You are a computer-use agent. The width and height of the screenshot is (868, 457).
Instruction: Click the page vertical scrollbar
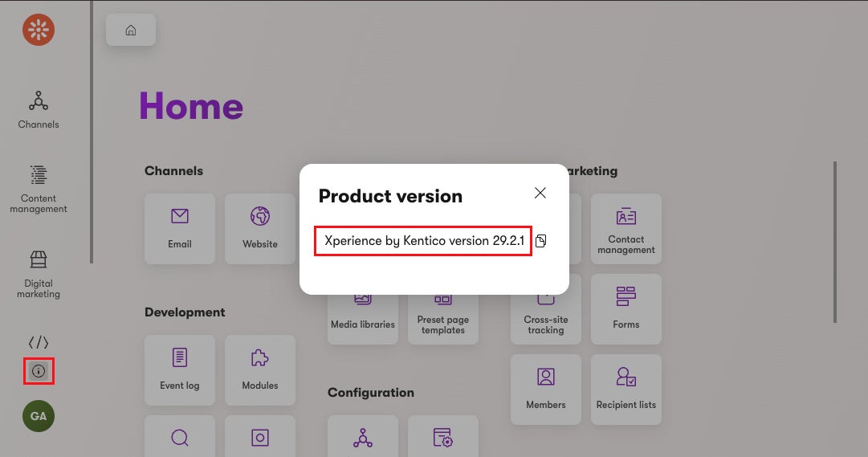pyautogui.click(x=835, y=241)
